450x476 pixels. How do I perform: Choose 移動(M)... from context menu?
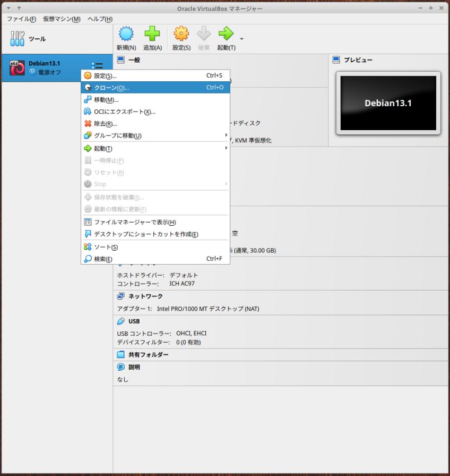click(155, 99)
